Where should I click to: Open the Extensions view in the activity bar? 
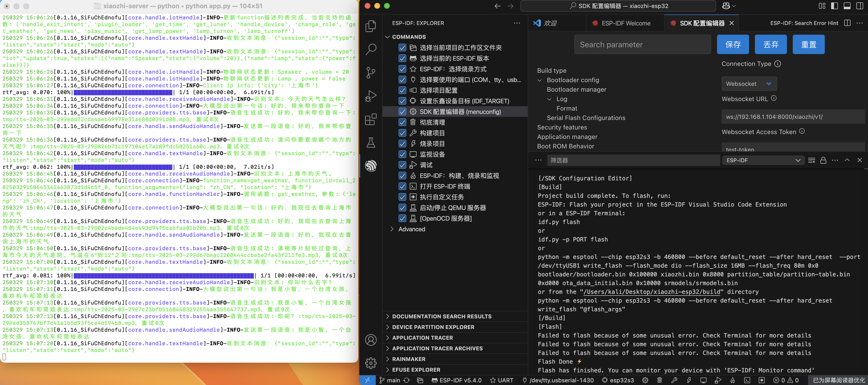371,120
